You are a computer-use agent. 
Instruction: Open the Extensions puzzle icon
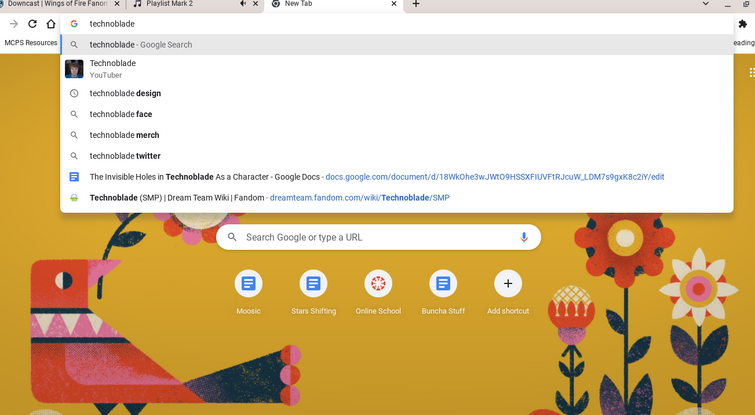742,24
